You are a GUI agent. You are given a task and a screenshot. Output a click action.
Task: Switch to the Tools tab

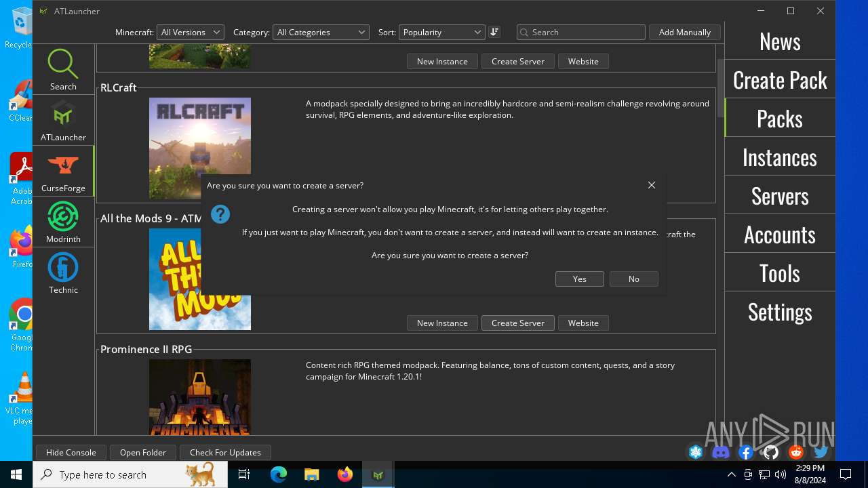pyautogui.click(x=780, y=272)
